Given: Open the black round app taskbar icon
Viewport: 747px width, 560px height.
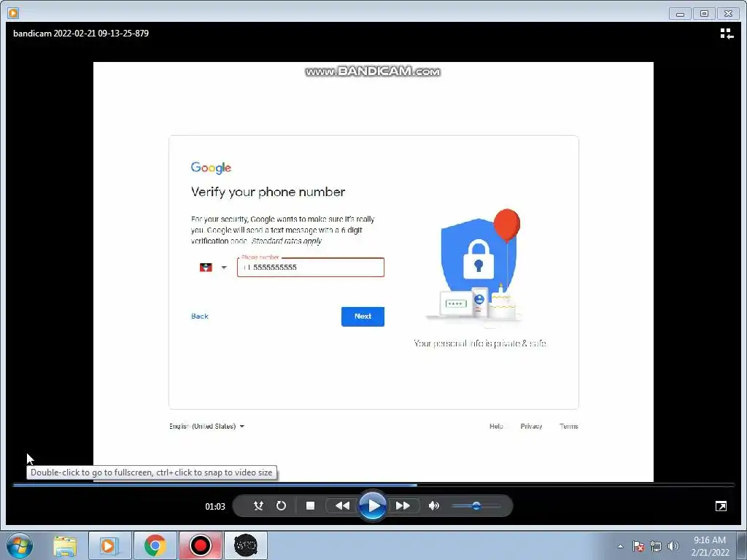Looking at the screenshot, I should pos(245,545).
